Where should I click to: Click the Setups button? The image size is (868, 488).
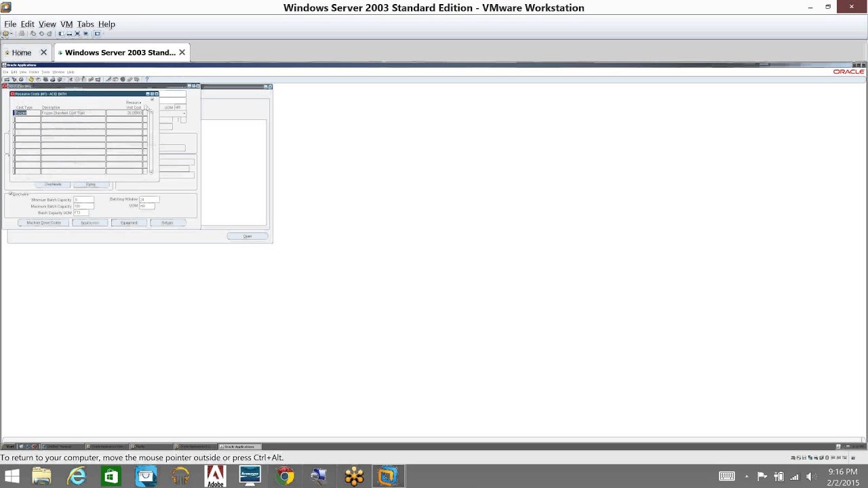[x=167, y=223]
